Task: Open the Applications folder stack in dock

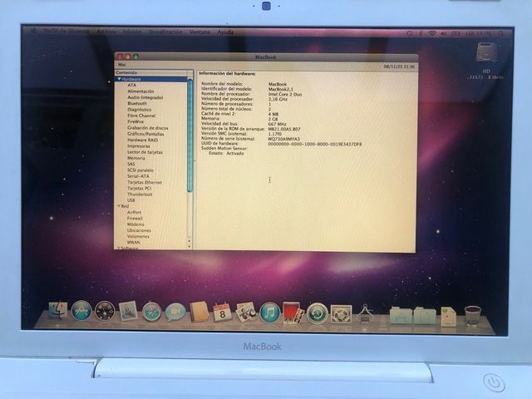Action: pyautogui.click(x=401, y=315)
